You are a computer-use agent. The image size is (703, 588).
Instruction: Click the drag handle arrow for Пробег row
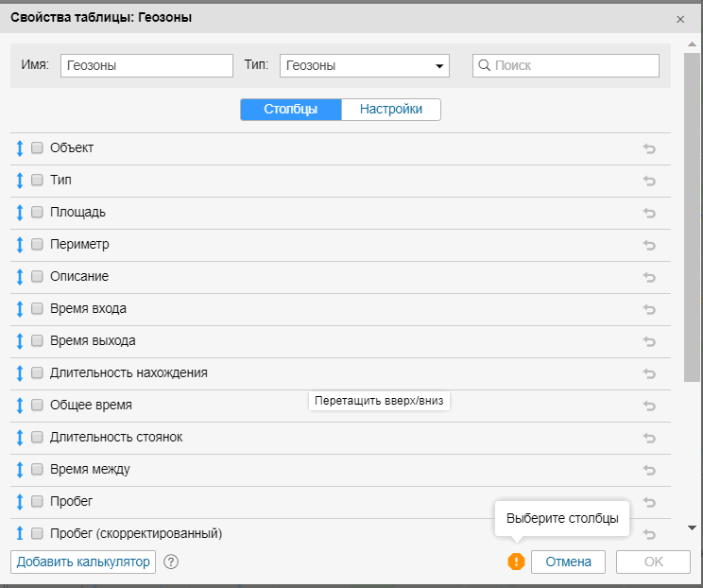(19, 501)
